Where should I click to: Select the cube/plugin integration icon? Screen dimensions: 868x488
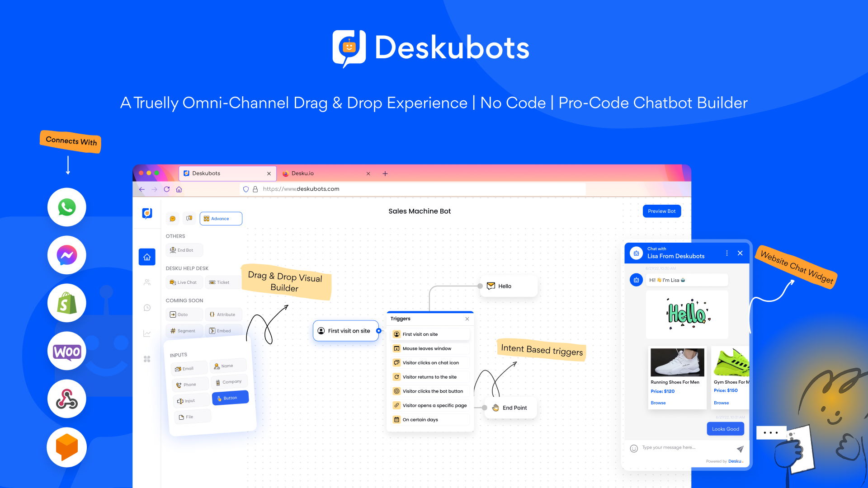tap(66, 446)
